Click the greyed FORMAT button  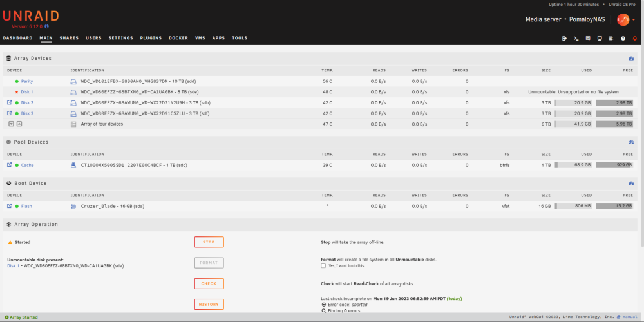coord(209,263)
